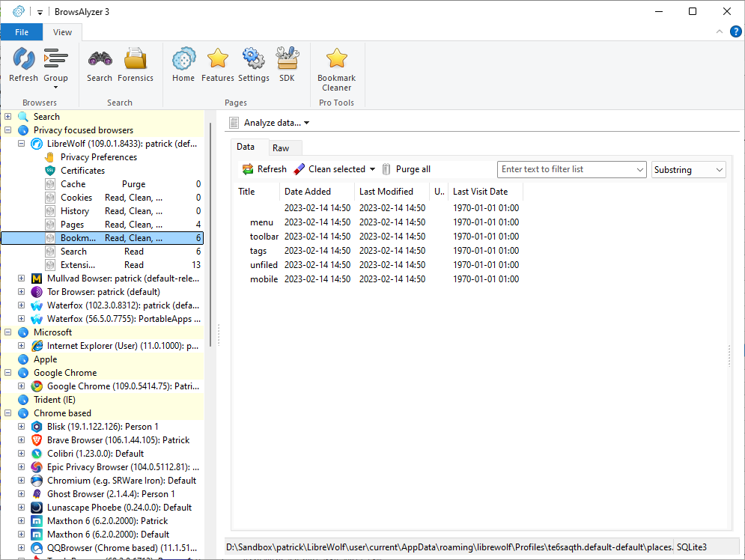Collapse the ribbon with the chevron
Viewport: 745px width, 560px height.
[720, 32]
